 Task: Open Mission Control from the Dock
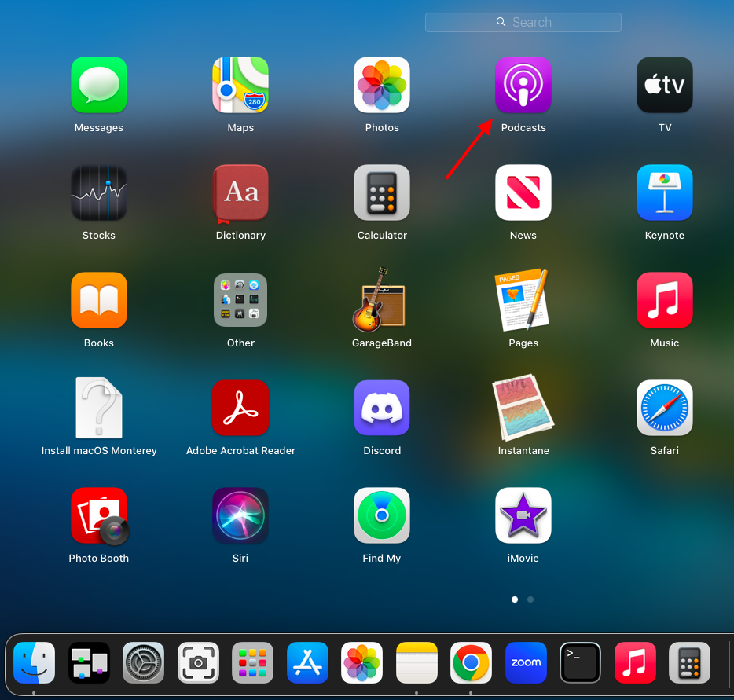coord(89,662)
